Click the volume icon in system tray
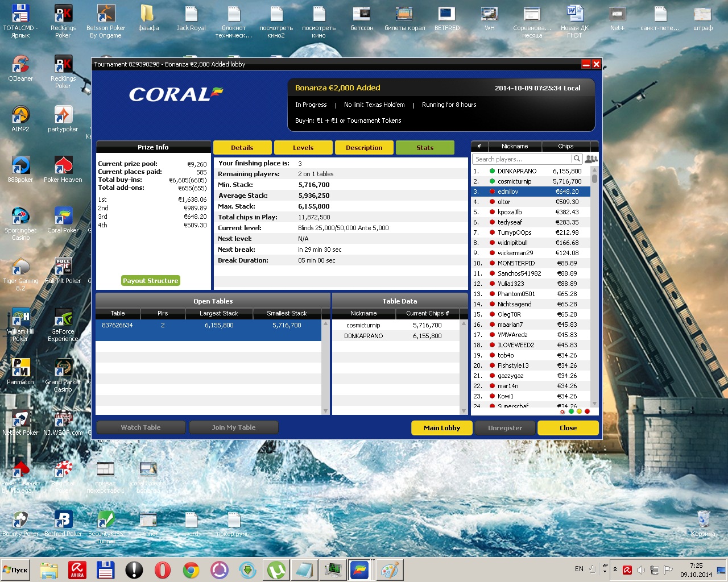Screen dimensions: 728x582 [x=642, y=569]
